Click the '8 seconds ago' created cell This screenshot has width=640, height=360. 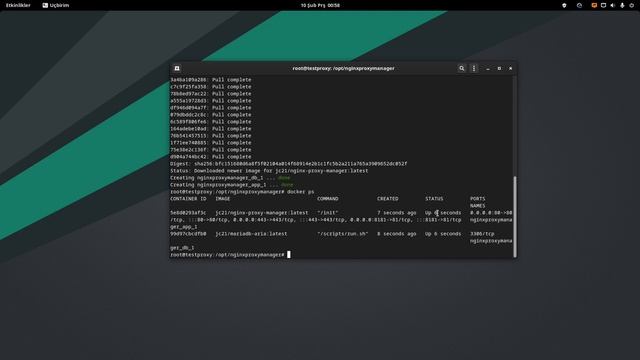397,234
